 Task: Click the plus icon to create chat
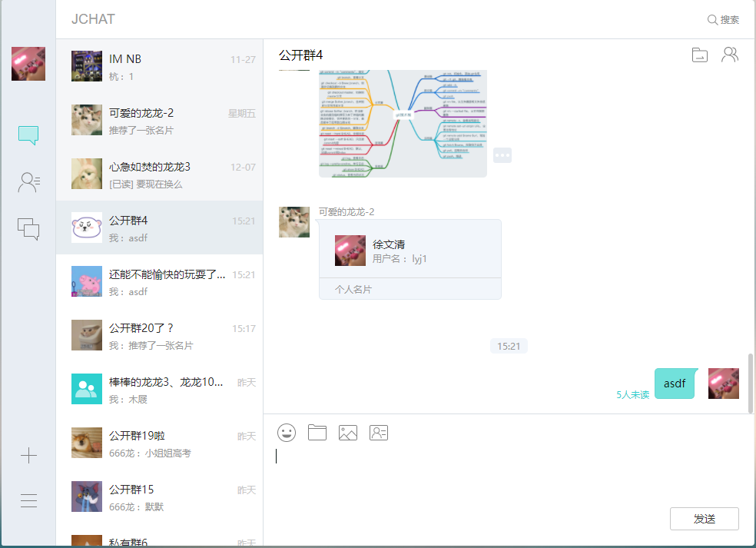28,455
